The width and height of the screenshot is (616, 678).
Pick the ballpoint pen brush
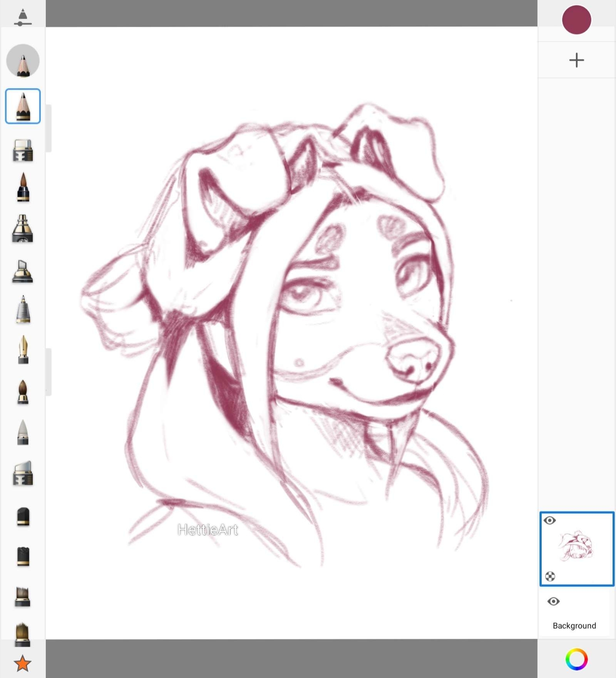(23, 310)
